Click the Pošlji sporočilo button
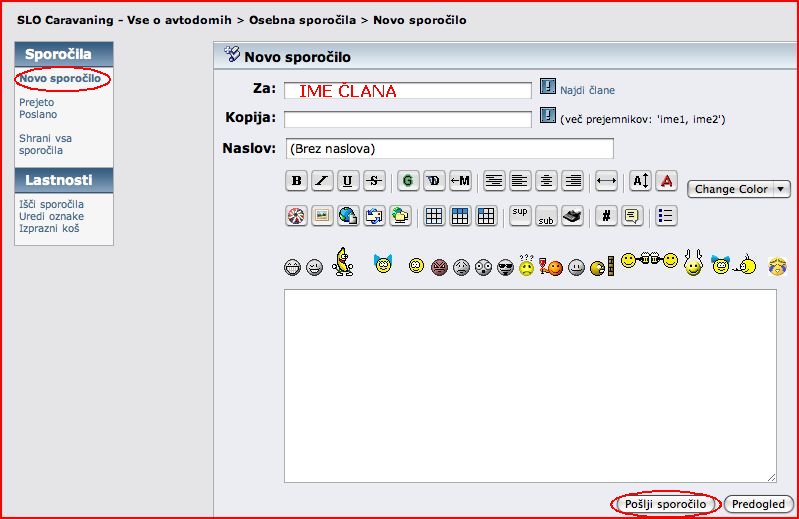This screenshot has height=519, width=799. coord(665,504)
